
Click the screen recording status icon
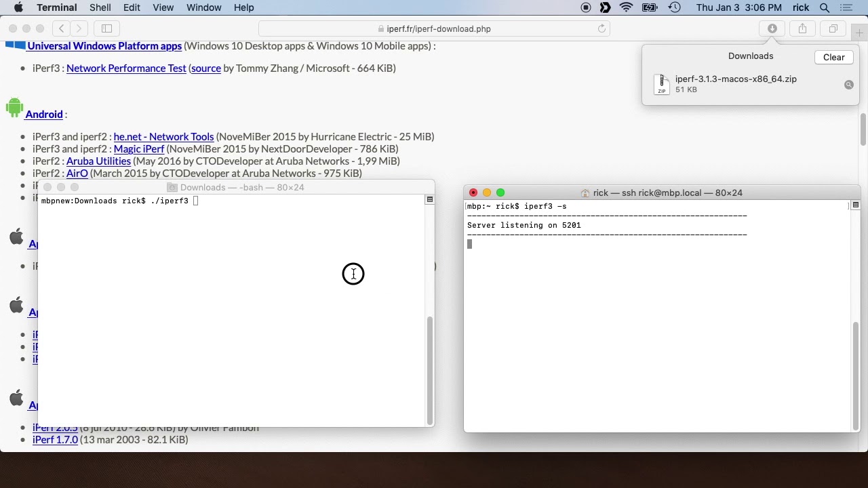586,7
